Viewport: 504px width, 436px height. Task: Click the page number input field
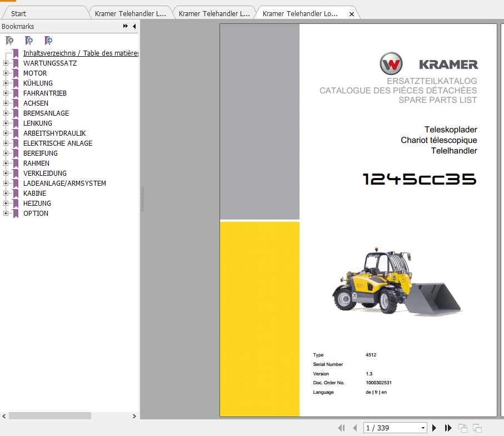tap(392, 428)
